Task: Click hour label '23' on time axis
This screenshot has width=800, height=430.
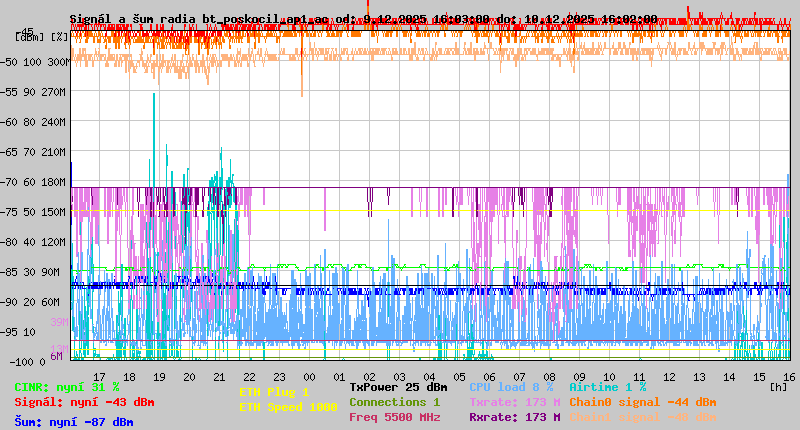Action: pyautogui.click(x=279, y=377)
